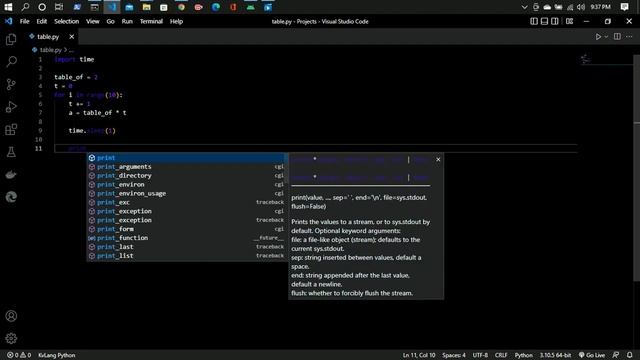The height and width of the screenshot is (360, 640).
Task: Open the Selection menu
Action: [x=67, y=21]
